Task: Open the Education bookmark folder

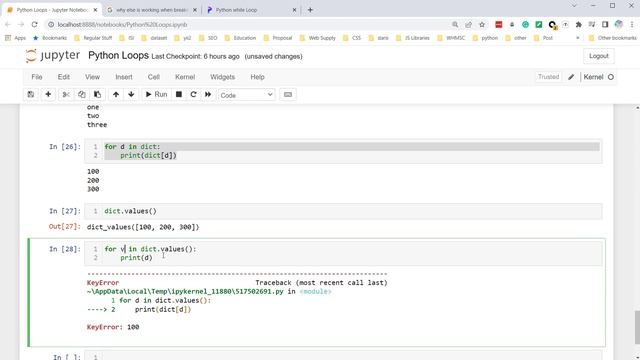Action: (240, 38)
